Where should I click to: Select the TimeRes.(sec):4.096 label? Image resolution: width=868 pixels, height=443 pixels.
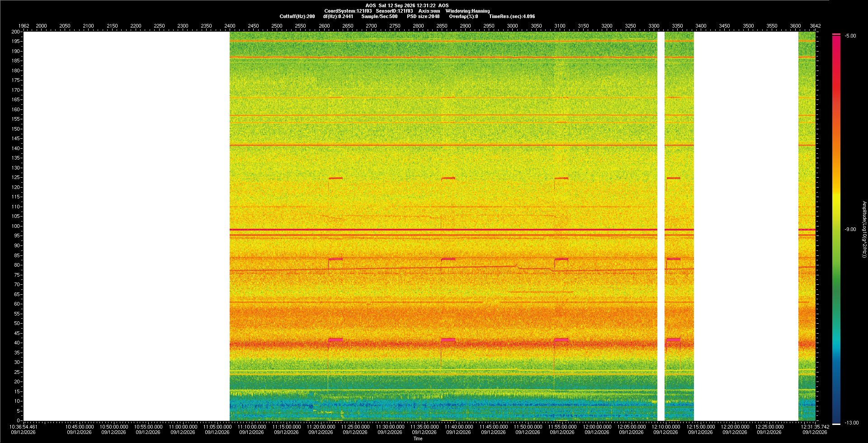coord(512,16)
